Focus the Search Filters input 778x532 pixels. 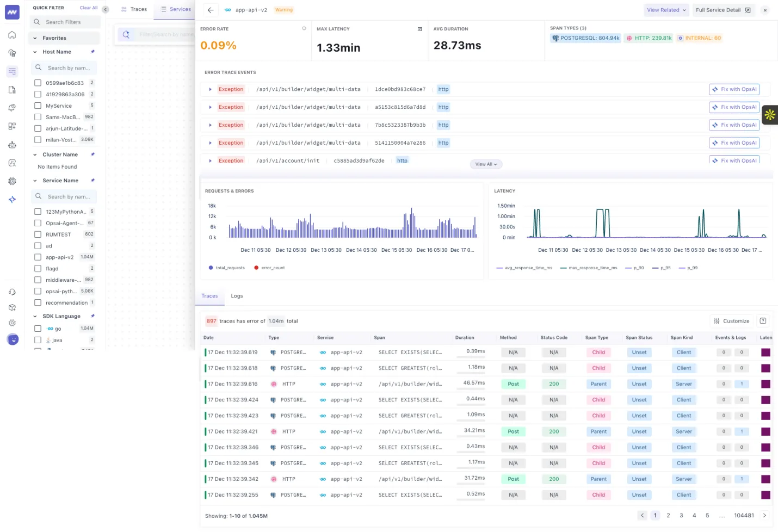[x=65, y=22]
